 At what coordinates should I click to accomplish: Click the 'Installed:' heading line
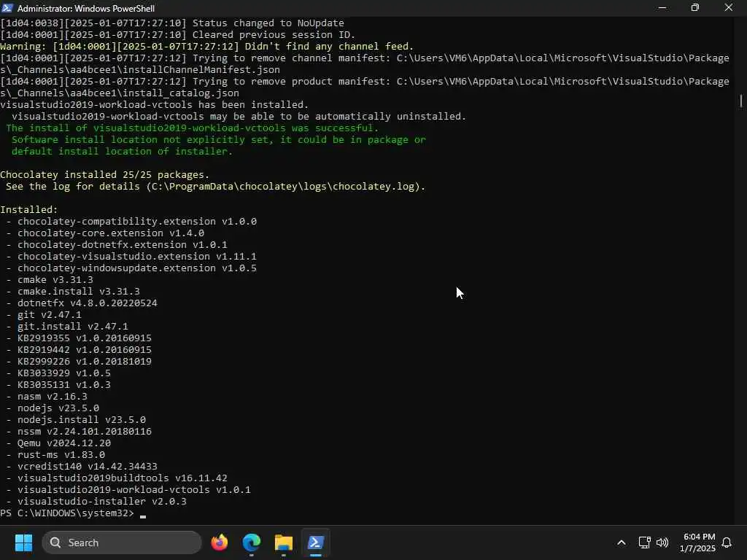pyautogui.click(x=28, y=209)
